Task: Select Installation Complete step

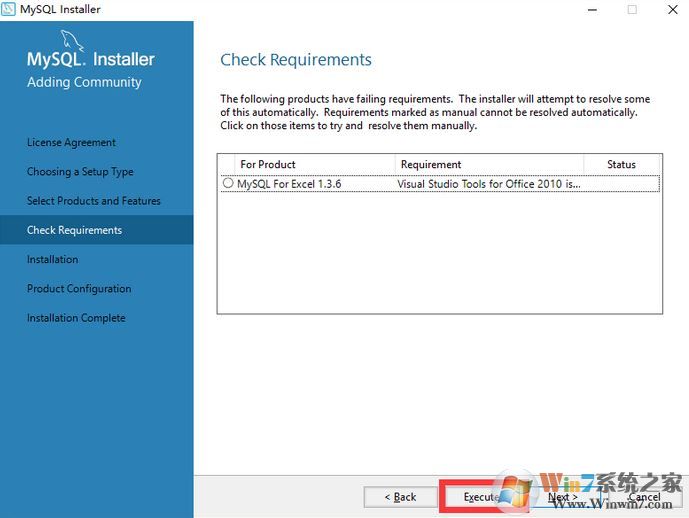Action: (x=76, y=318)
